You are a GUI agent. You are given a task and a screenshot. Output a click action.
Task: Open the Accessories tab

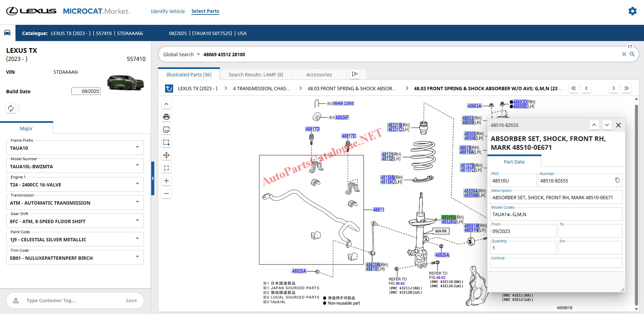[x=319, y=75]
